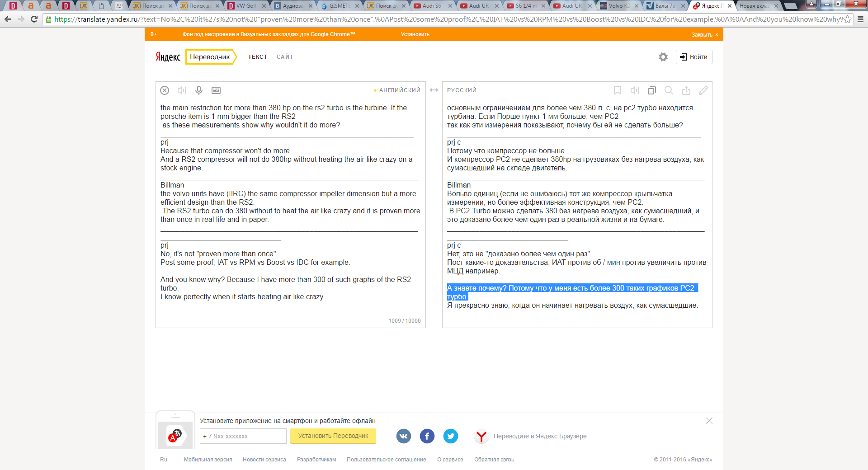
Task: Select the ТЕКСТ tab
Action: tap(258, 57)
